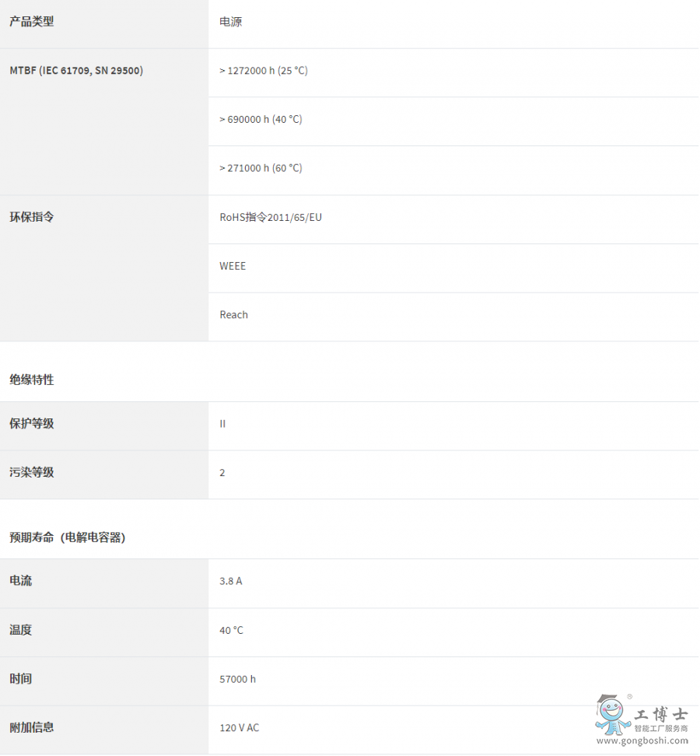Click the 3.8 A current value

[231, 581]
